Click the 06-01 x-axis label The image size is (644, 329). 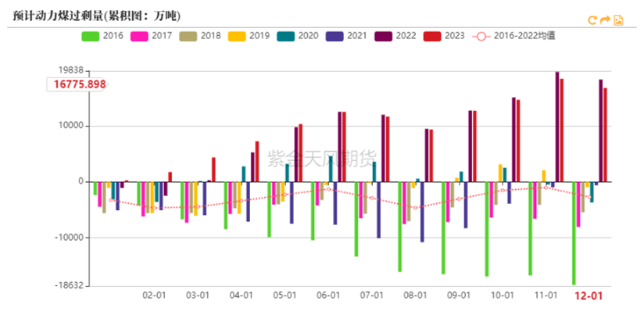tap(328, 295)
